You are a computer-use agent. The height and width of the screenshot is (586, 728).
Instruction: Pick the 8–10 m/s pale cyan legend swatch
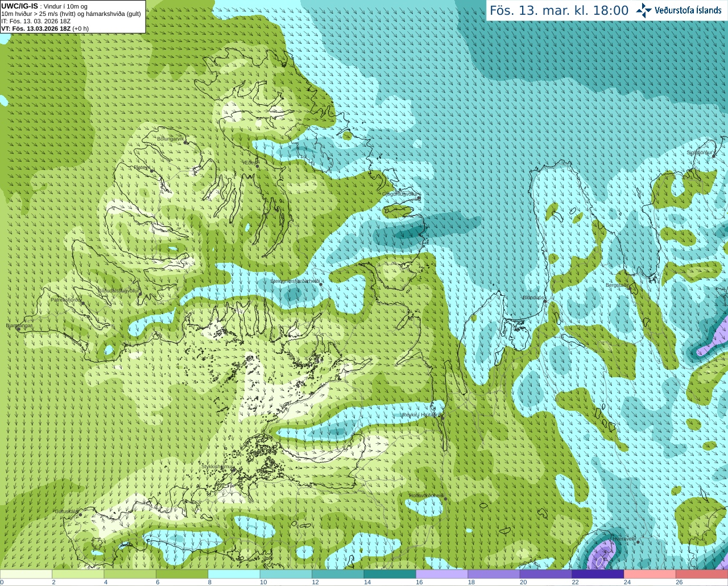click(234, 574)
